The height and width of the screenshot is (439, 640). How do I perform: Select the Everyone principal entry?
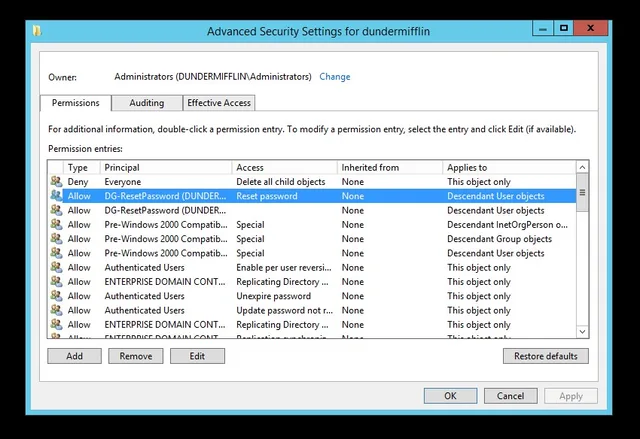[122, 182]
